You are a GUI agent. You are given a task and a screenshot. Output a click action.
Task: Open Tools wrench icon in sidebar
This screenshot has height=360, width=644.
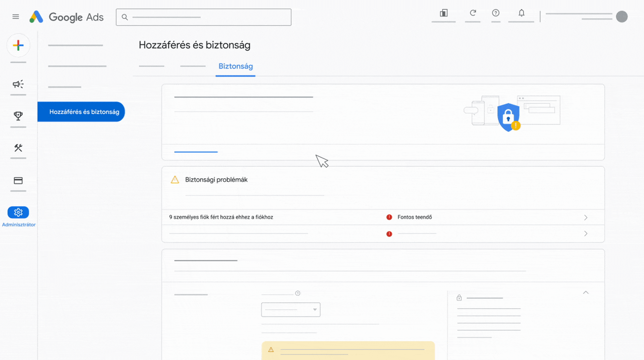[x=18, y=148]
